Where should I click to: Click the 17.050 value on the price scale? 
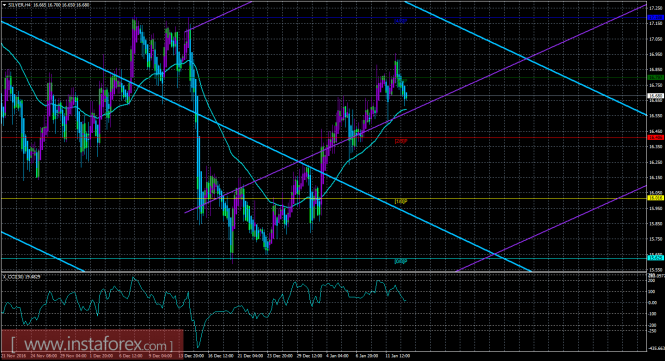(x=655, y=39)
